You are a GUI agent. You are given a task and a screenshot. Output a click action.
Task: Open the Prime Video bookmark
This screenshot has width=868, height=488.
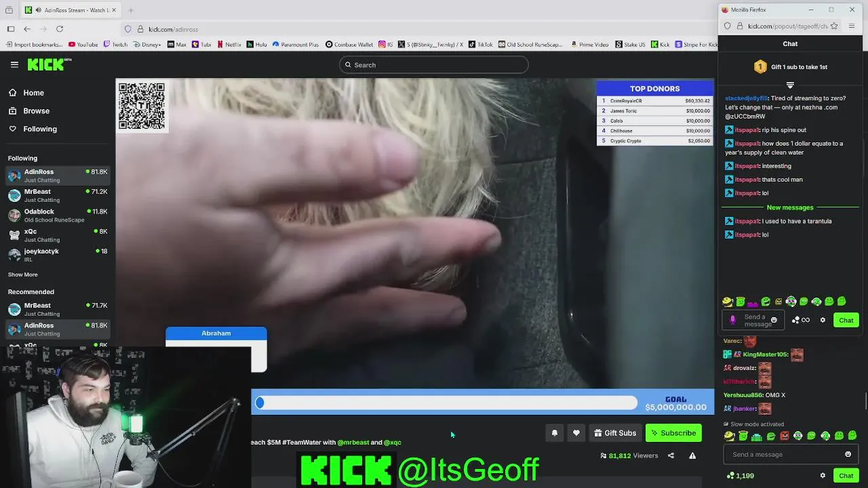[x=589, y=45]
